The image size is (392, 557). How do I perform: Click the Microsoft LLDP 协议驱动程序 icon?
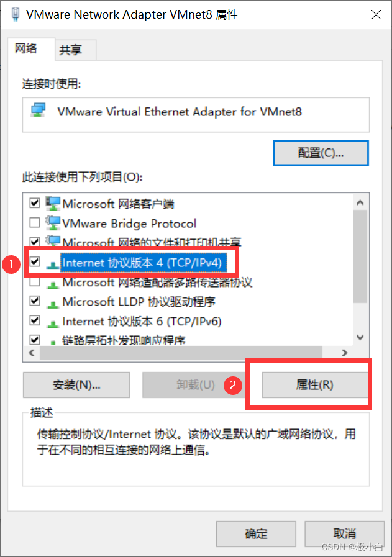coord(53,304)
